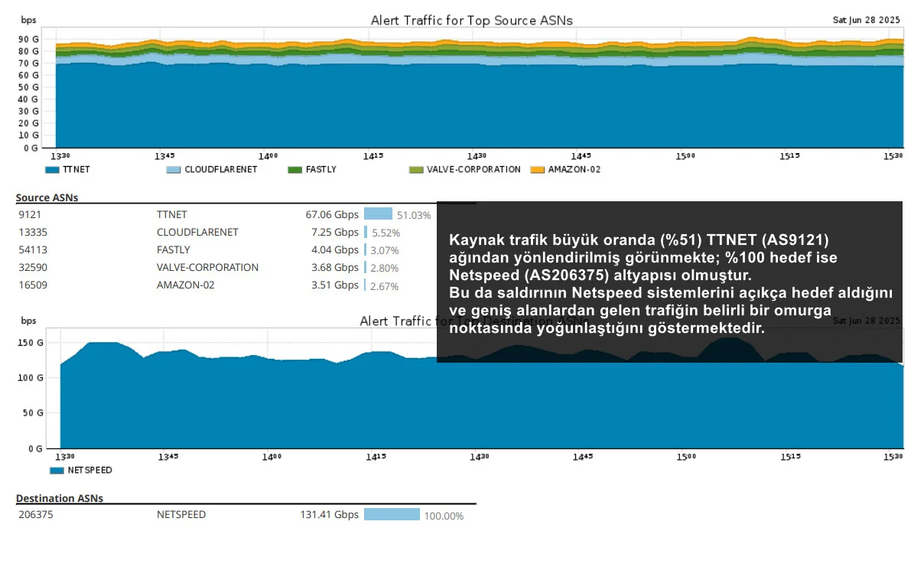The height and width of the screenshot is (580, 924).
Task: Click the 14:00 marker on the top chart
Action: [268, 156]
